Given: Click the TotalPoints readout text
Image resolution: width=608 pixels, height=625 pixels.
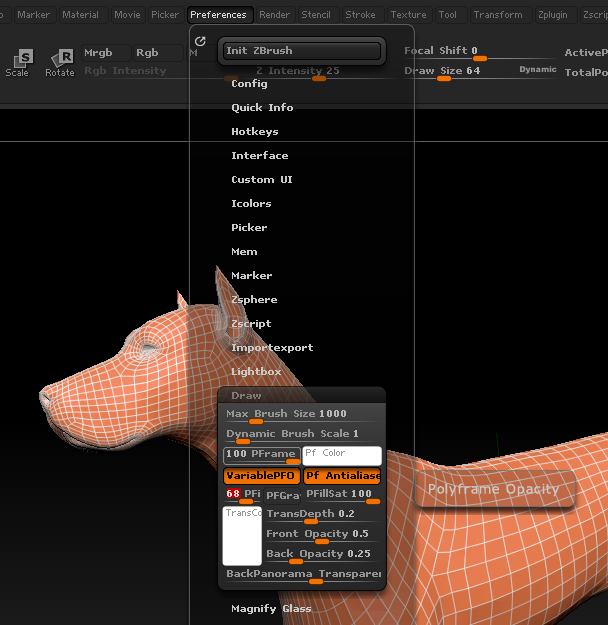Looking at the screenshot, I should point(586,73).
